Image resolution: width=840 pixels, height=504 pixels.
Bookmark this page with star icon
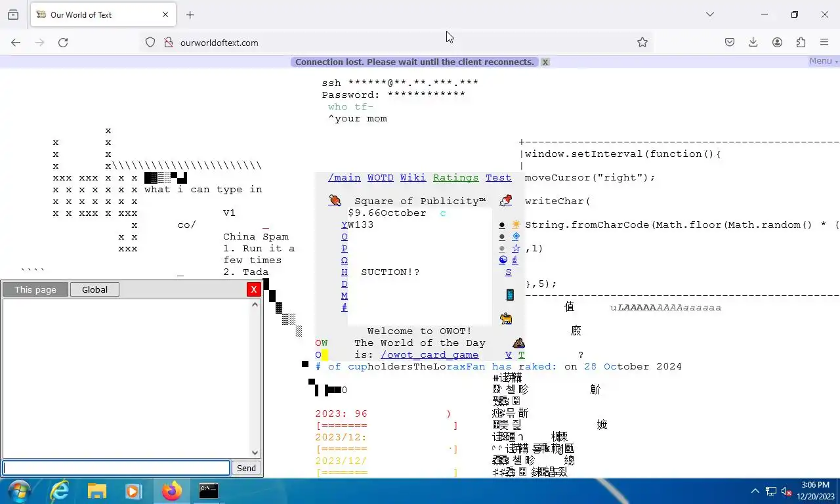click(x=642, y=42)
